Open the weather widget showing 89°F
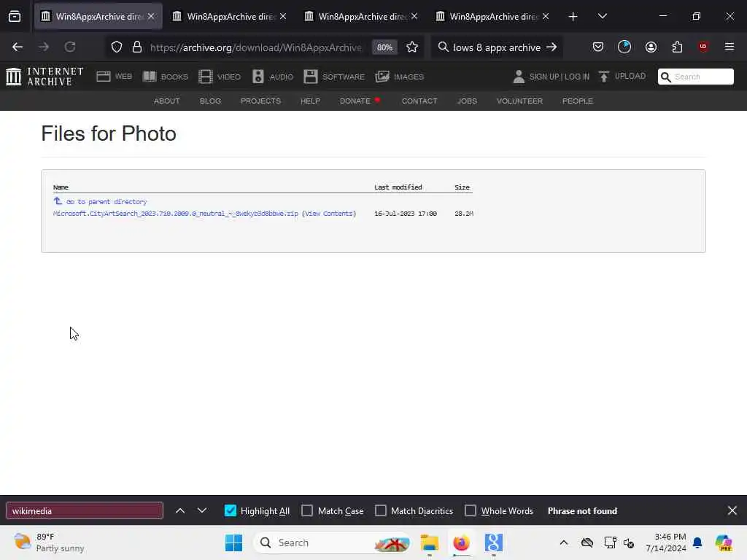This screenshot has height=560, width=747. tap(49, 542)
